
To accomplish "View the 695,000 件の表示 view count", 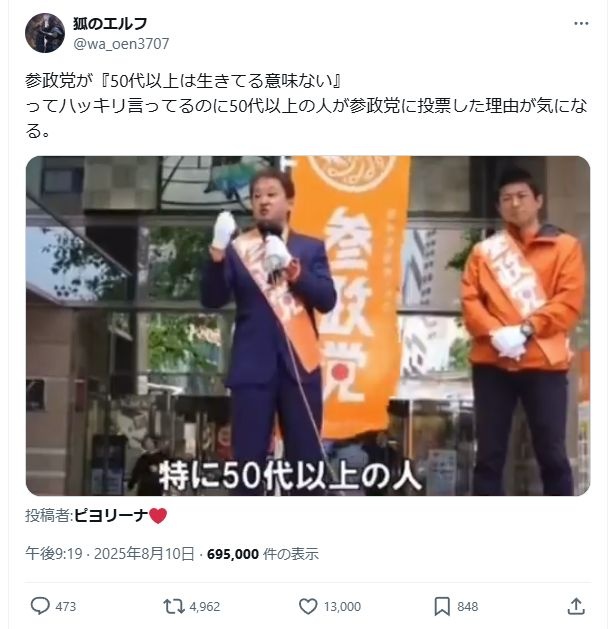I will (263, 554).
